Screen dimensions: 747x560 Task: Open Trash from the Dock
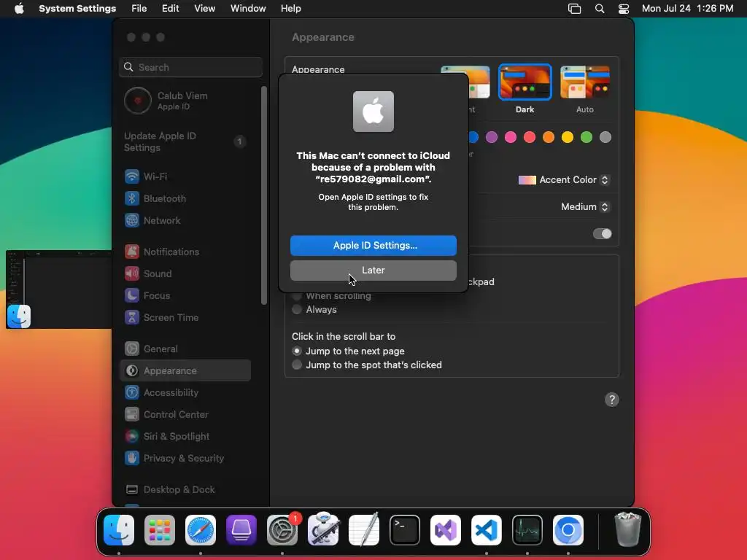pyautogui.click(x=628, y=529)
